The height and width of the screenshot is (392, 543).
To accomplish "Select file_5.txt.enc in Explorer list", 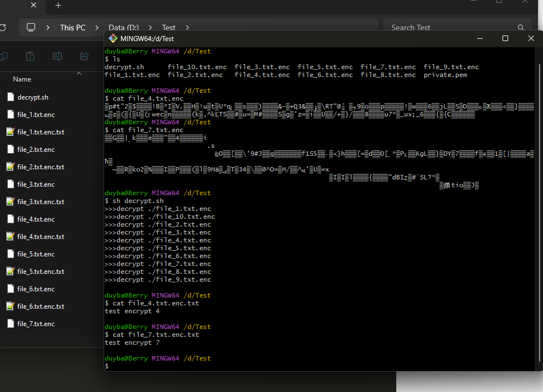I will [x=35, y=254].
